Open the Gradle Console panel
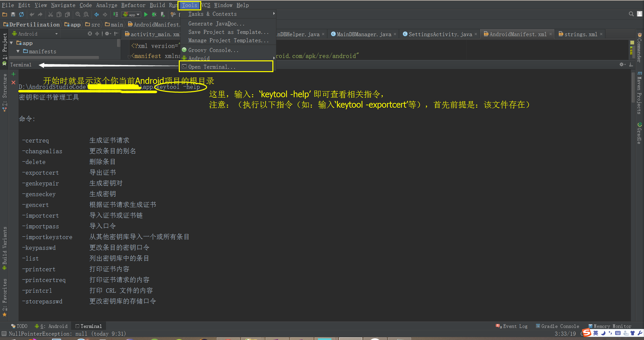The height and width of the screenshot is (340, 644). click(557, 326)
